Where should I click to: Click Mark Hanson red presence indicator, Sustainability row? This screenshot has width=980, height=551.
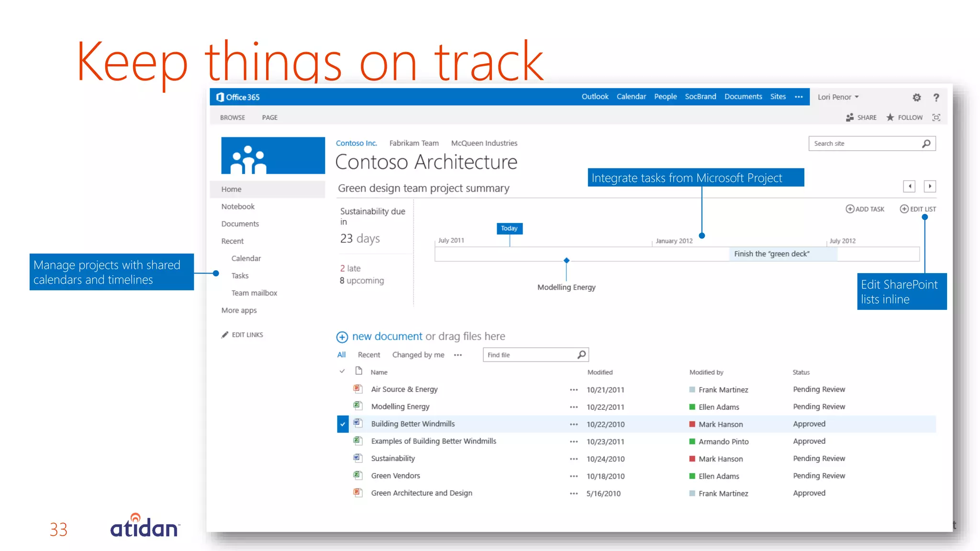click(692, 459)
